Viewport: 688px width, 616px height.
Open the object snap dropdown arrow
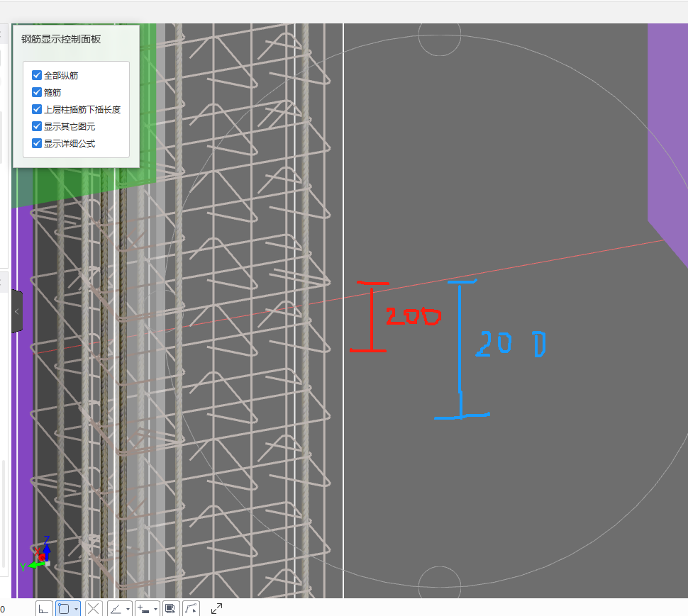(x=77, y=609)
